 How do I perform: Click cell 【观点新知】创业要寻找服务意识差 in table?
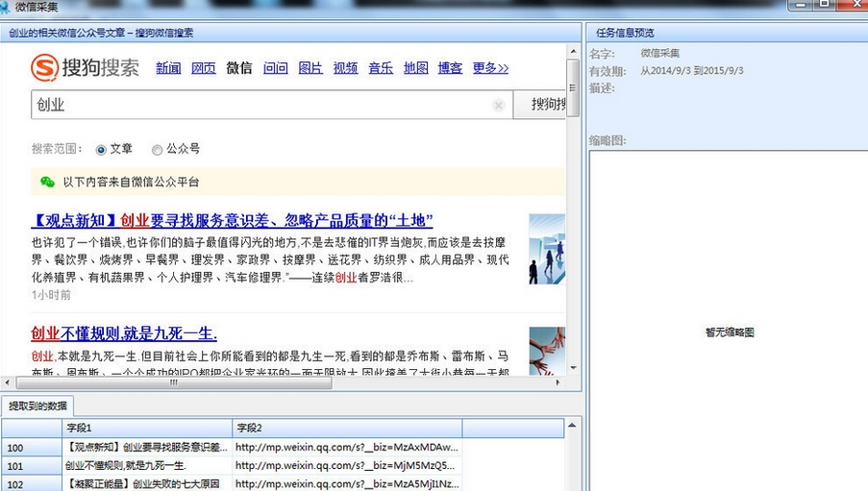point(147,447)
